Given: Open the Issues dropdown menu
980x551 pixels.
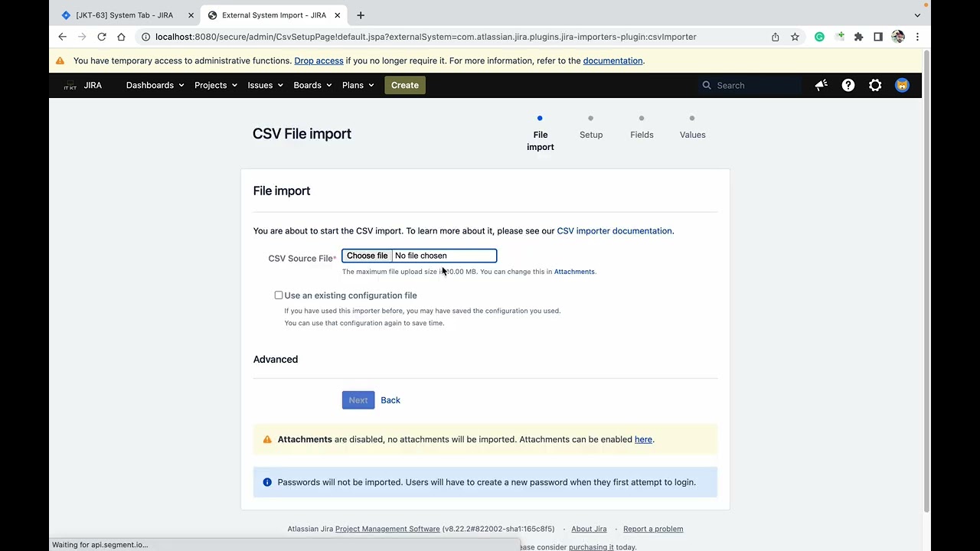Looking at the screenshot, I should tap(265, 85).
